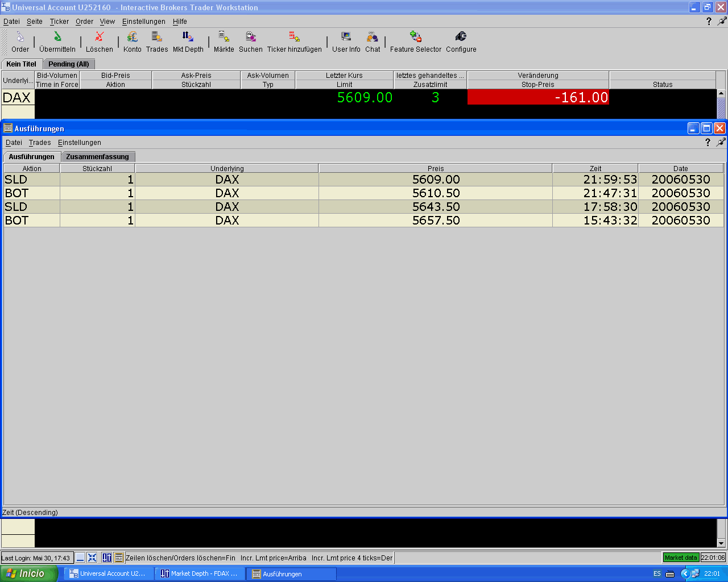Click the market depth icon in status bar
This screenshot has width=728, height=582.
click(x=107, y=558)
